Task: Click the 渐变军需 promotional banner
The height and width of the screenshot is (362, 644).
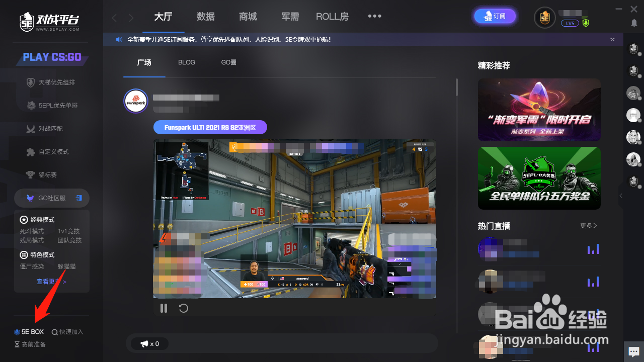Action: (x=539, y=110)
